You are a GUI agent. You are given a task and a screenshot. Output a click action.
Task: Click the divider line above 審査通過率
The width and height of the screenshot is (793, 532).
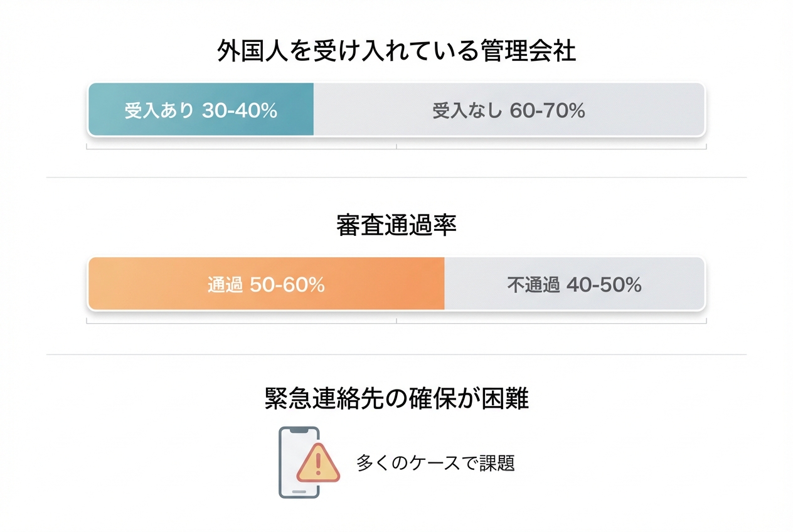396,178
